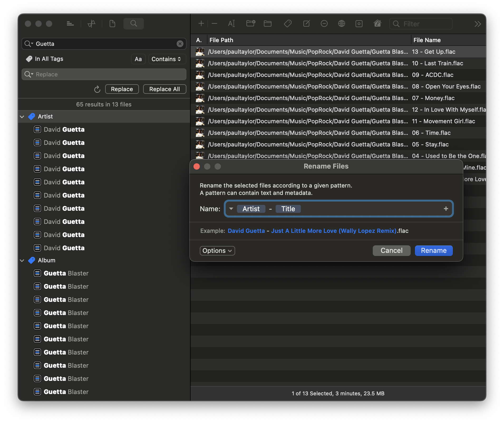The width and height of the screenshot is (504, 423).
Task: Select the last David Guetta artist result
Action: 104,248
